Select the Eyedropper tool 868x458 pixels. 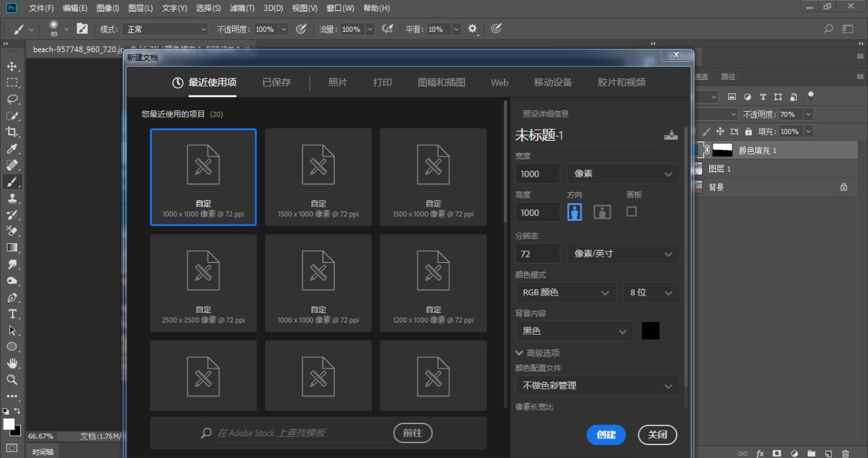coord(12,149)
